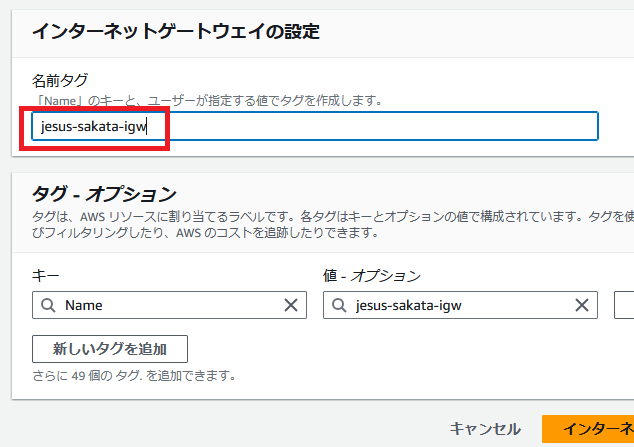
Task: Clear the Name key field
Action: [x=291, y=305]
